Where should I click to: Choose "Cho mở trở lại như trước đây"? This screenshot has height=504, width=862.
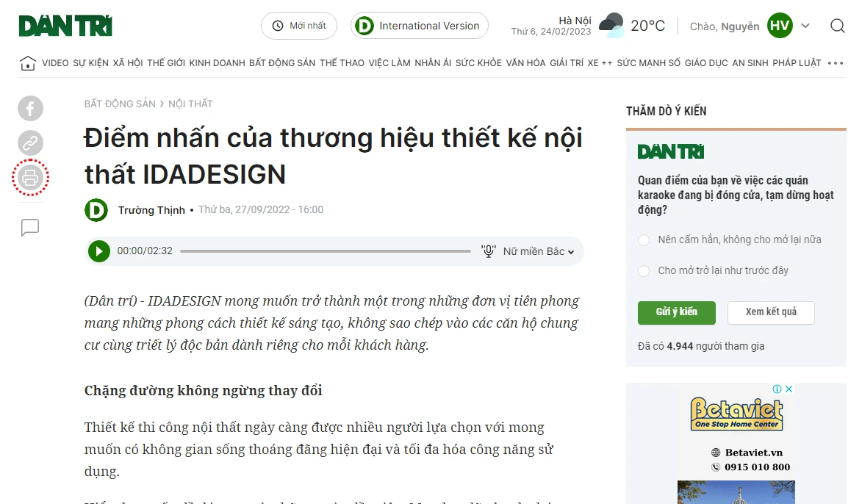click(644, 270)
